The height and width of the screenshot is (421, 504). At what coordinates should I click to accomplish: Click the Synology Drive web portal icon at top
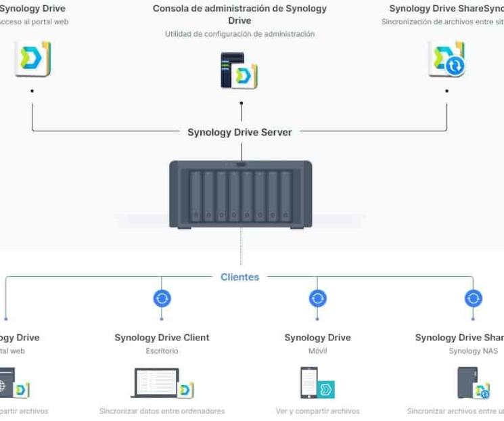tap(32, 59)
